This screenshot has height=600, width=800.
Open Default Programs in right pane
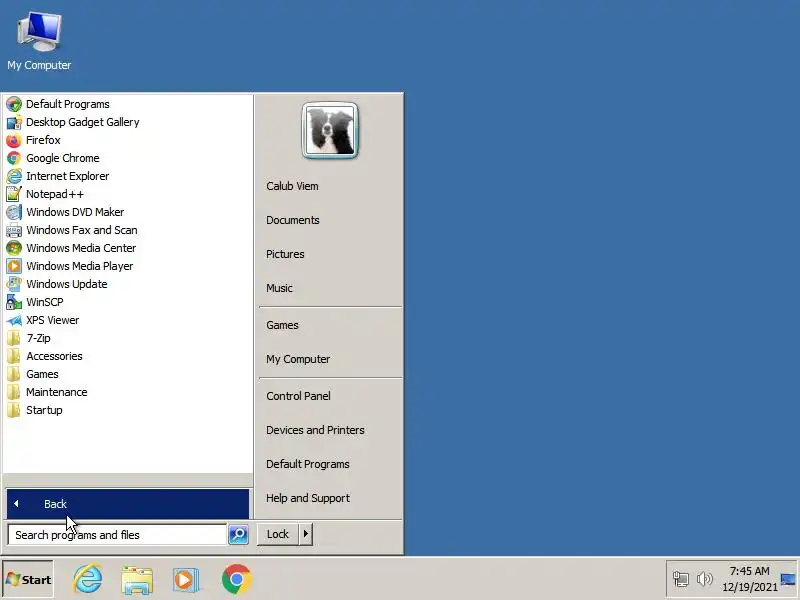click(308, 464)
